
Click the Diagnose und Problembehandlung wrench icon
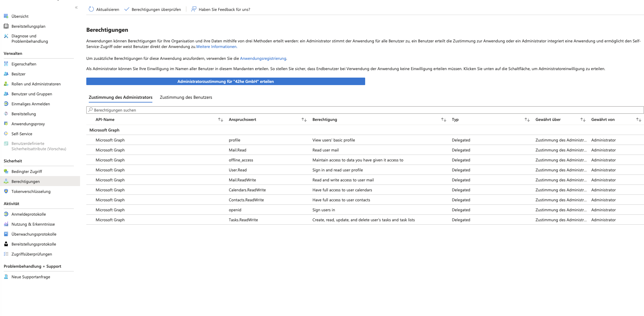[x=6, y=36]
